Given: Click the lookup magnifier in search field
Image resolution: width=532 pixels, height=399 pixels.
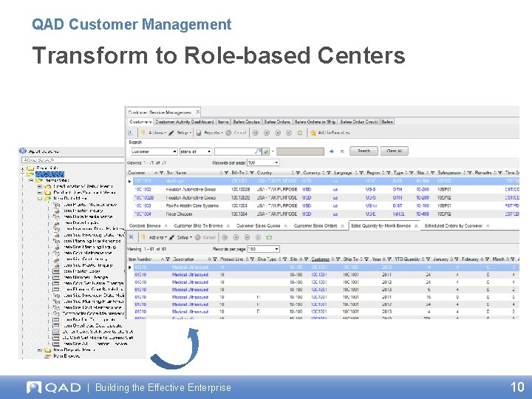Looking at the screenshot, I should [258, 151].
